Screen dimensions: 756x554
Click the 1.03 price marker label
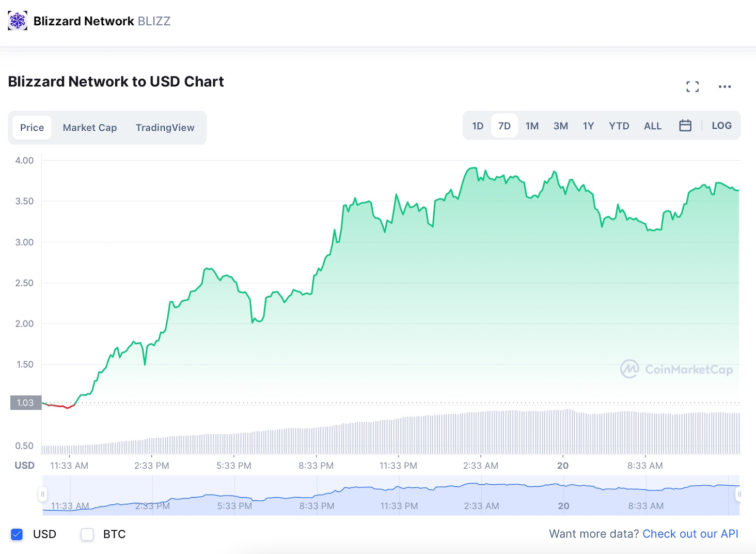[x=25, y=403]
